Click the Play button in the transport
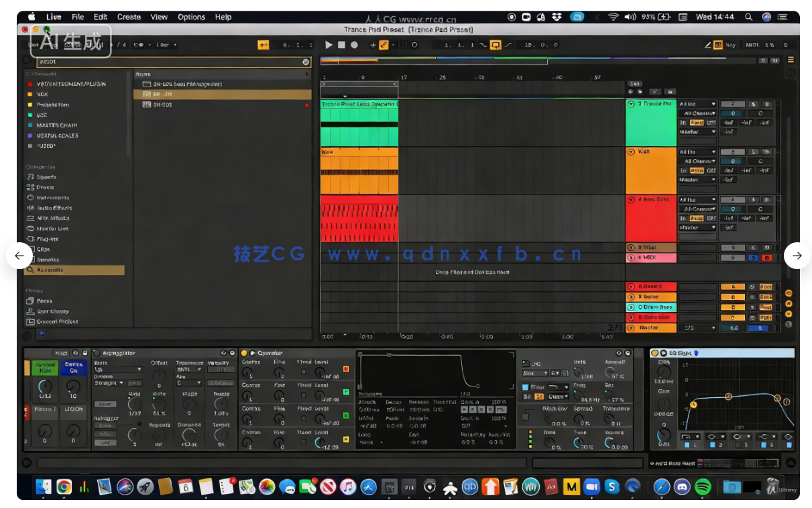The height and width of the screenshot is (508, 812). (328, 44)
